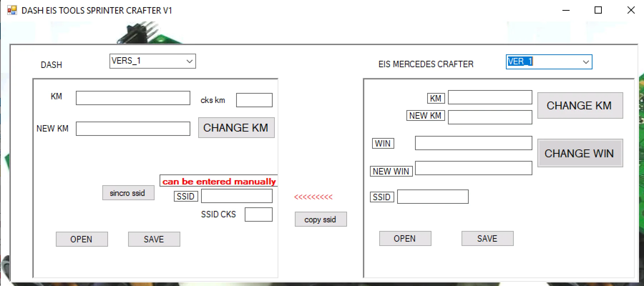Select the SSID CKS field

coord(258,214)
